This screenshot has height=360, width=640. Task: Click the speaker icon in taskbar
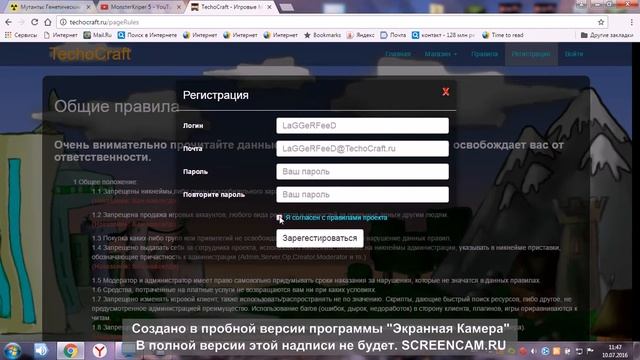tap(41, 351)
